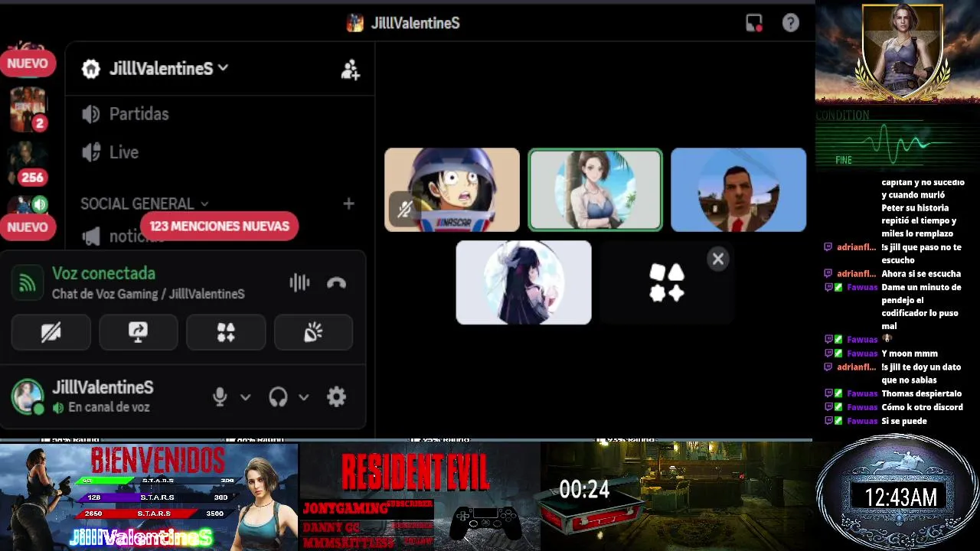The image size is (980, 551).
Task: Open Chat de Voz Gaming channel link
Action: [x=148, y=294]
